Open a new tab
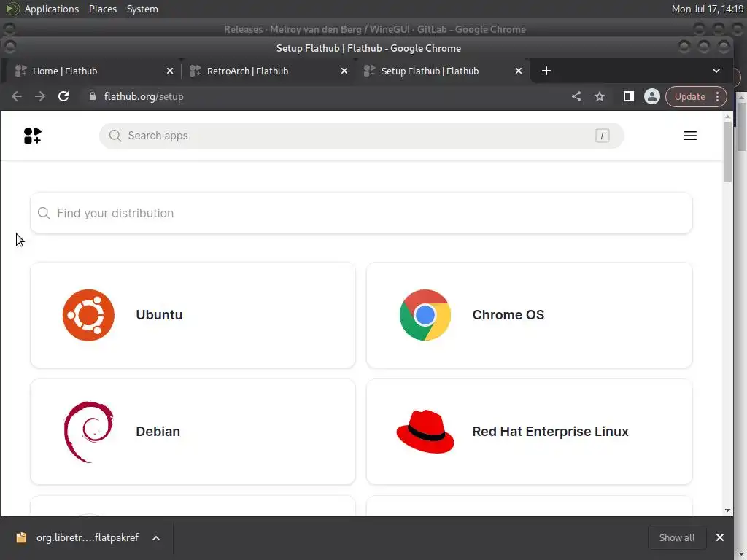This screenshot has height=560, width=747. click(x=546, y=71)
